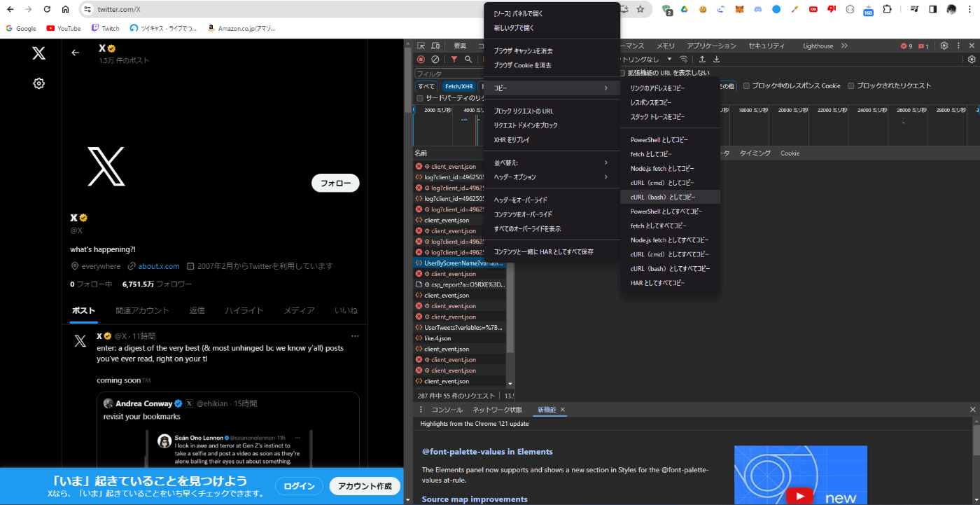Open network search magnifier icon
This screenshot has height=505, width=980.
click(x=468, y=60)
